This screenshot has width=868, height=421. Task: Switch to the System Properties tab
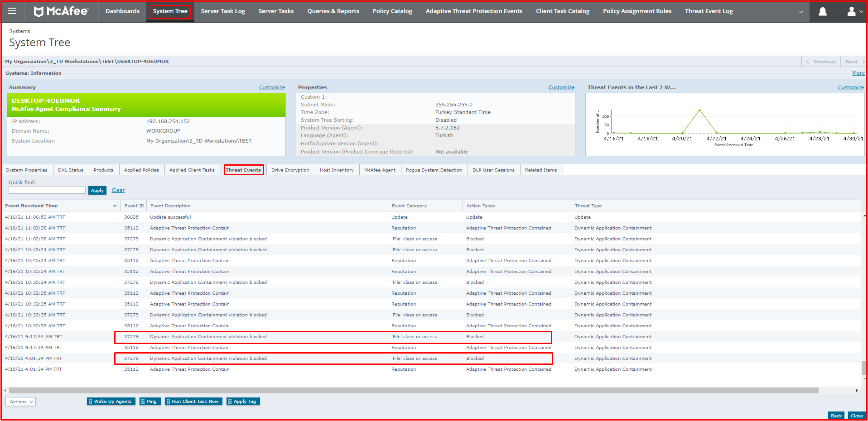(27, 170)
